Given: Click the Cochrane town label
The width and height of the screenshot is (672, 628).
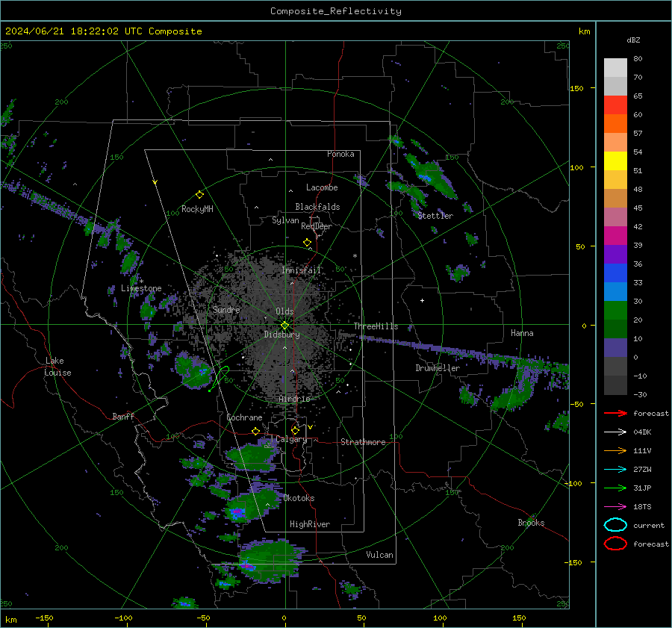Looking at the screenshot, I should pos(244,417).
